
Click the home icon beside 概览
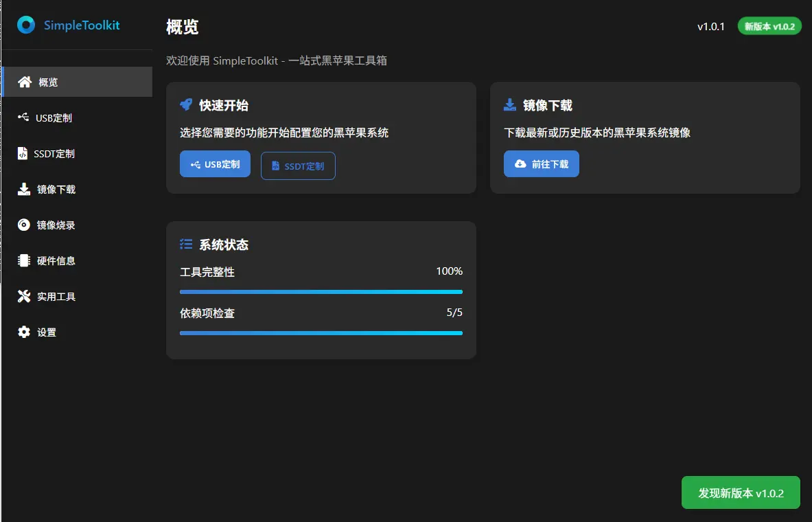[24, 82]
